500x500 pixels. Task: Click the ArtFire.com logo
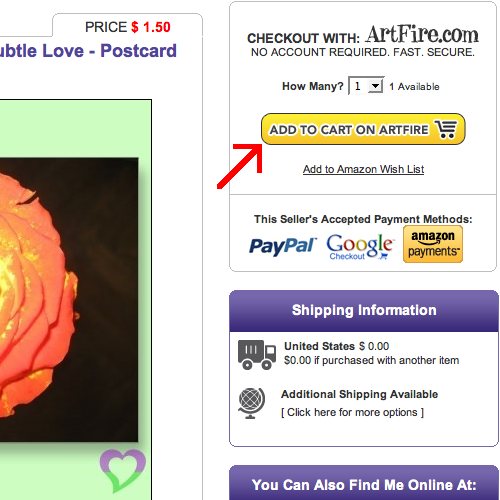point(422,34)
